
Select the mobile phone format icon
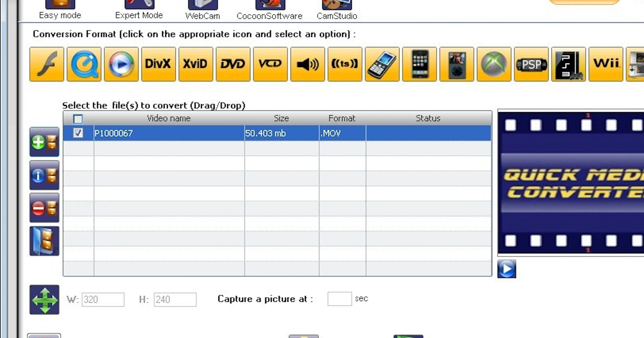point(382,64)
